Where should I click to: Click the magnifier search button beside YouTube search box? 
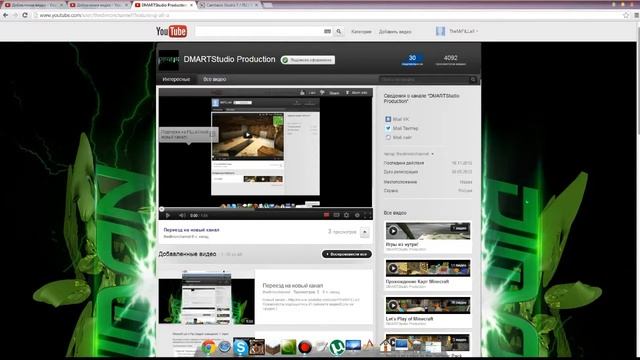click(x=338, y=31)
